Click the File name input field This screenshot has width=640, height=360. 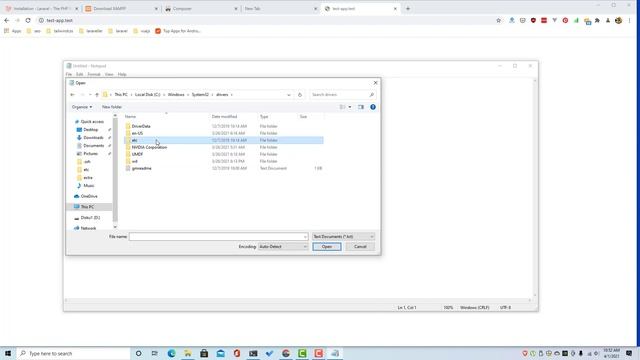pyautogui.click(x=218, y=237)
